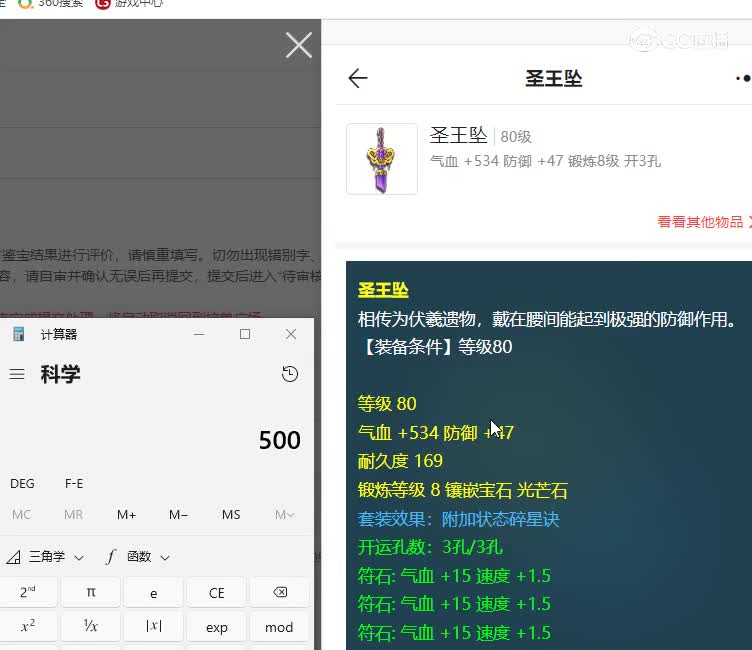Click the calculator app icon in title bar
This screenshot has width=752, height=650.
tap(19, 334)
